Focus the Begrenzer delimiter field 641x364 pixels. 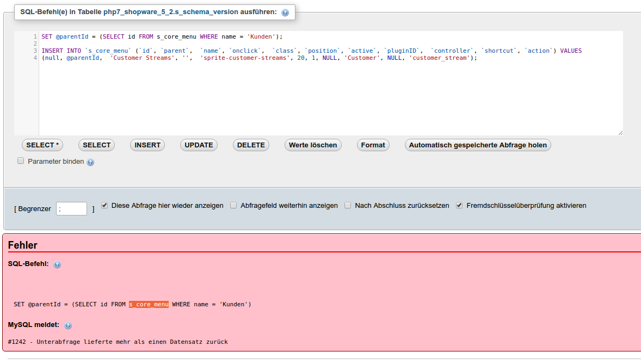point(71,208)
